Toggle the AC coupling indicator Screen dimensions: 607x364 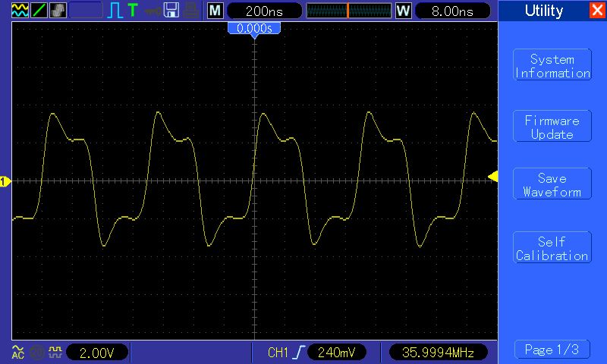point(17,352)
